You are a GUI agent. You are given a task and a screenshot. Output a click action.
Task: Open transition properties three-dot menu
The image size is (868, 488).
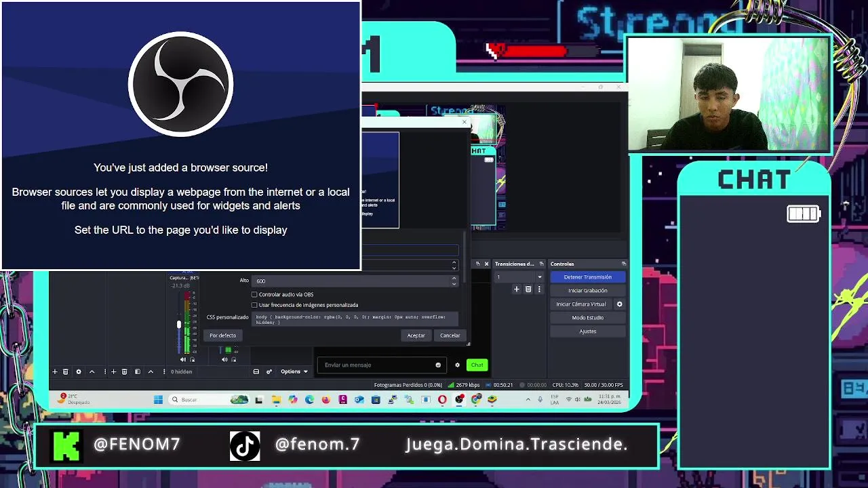coord(539,289)
